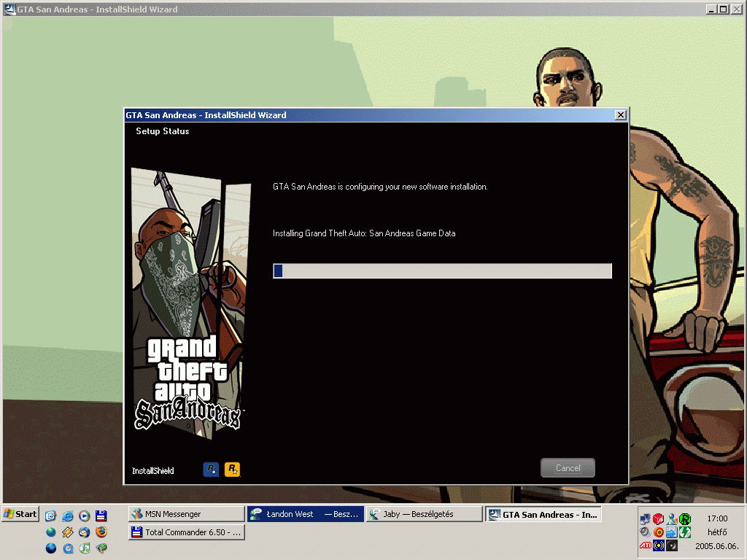The width and height of the screenshot is (747, 560).
Task: Click the dark disc tray icon
Action: click(x=672, y=545)
